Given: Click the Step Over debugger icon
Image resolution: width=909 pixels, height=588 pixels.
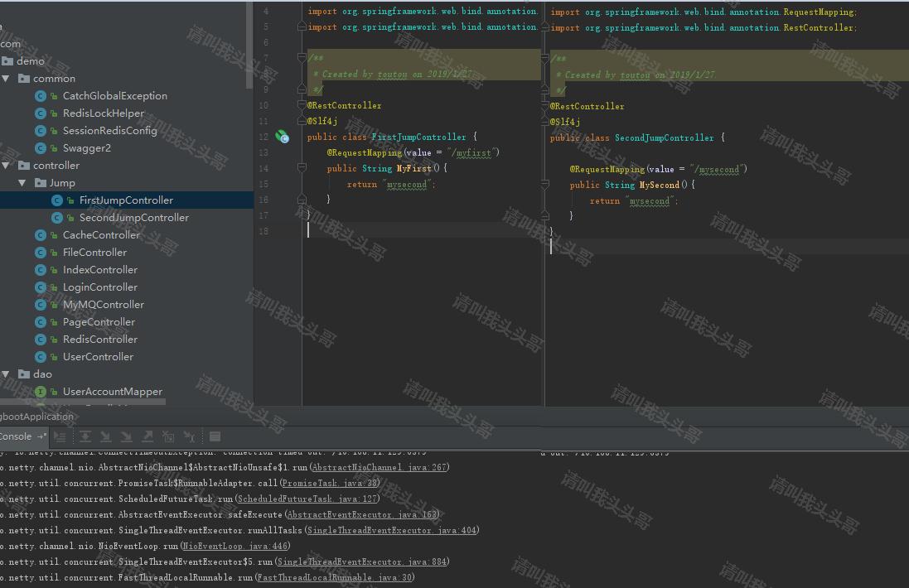Looking at the screenshot, I should pos(85,436).
